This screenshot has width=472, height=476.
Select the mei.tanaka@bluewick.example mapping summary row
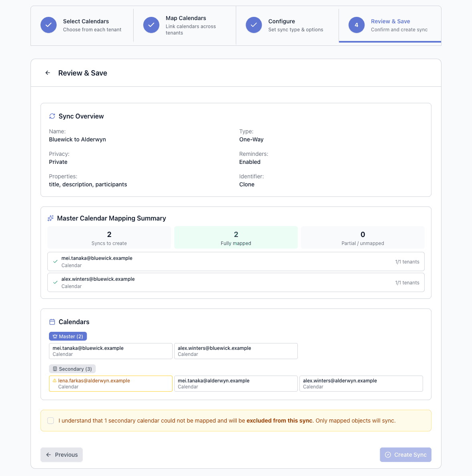(236, 261)
